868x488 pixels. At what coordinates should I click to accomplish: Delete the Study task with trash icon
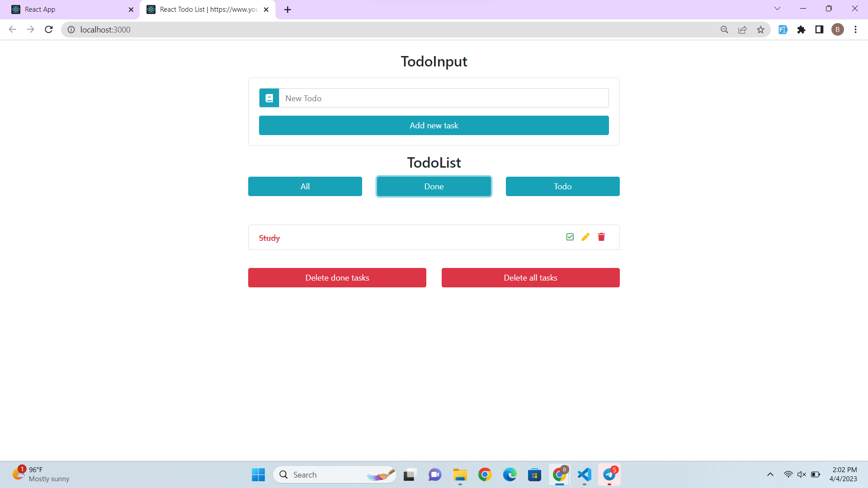tap(601, 237)
